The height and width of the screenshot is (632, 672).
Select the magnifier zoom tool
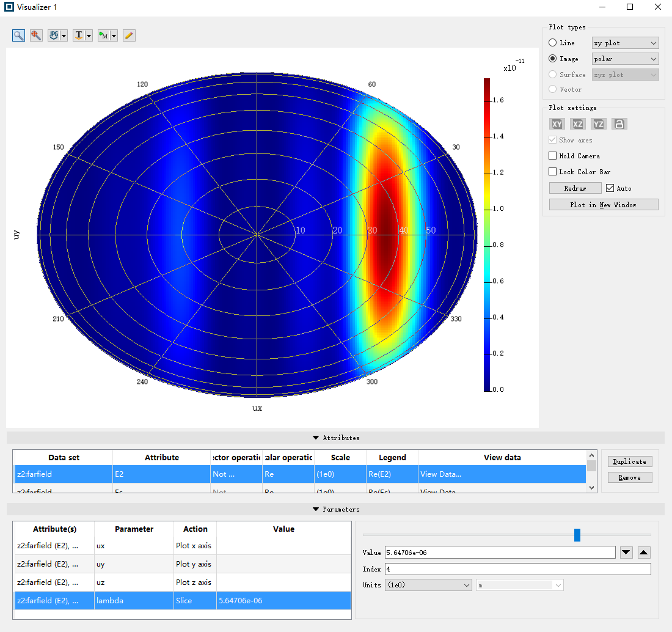pos(19,35)
